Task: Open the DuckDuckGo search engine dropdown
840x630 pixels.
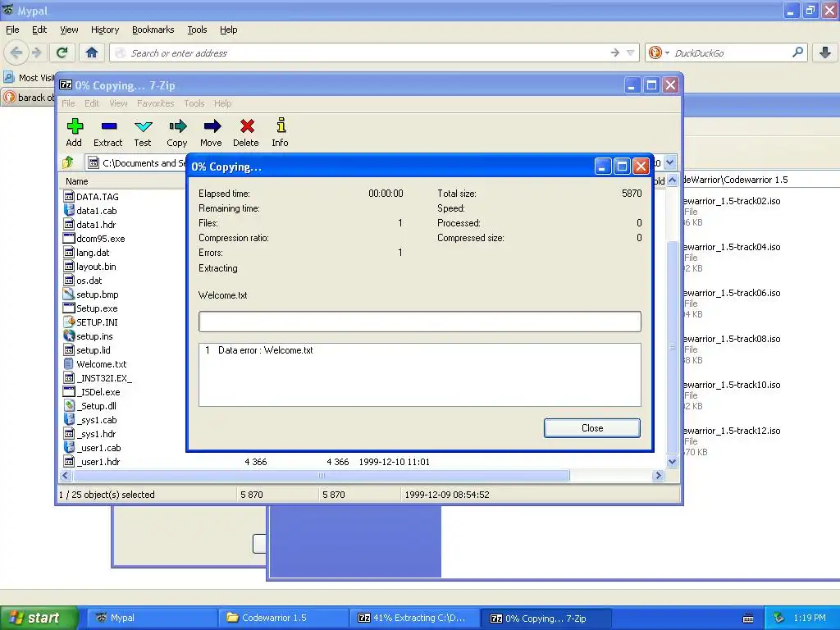Action: point(667,52)
